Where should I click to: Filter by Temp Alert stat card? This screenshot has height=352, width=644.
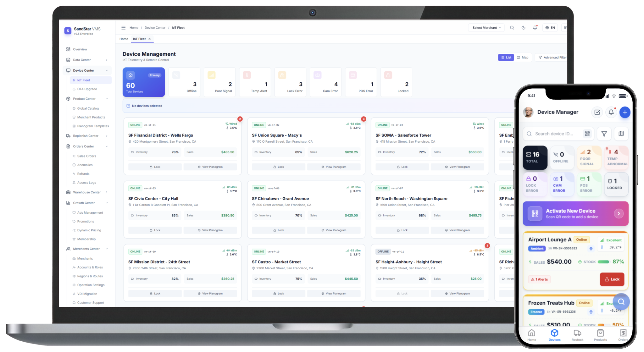255,82
